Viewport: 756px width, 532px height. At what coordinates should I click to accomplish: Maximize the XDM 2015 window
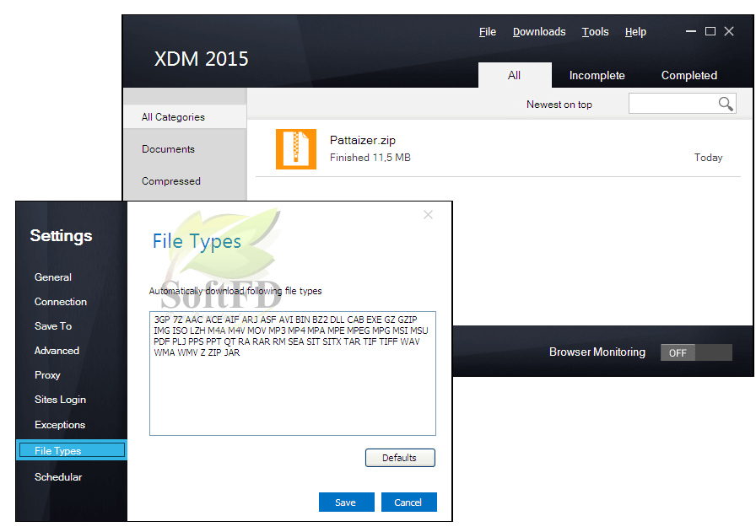coord(710,31)
